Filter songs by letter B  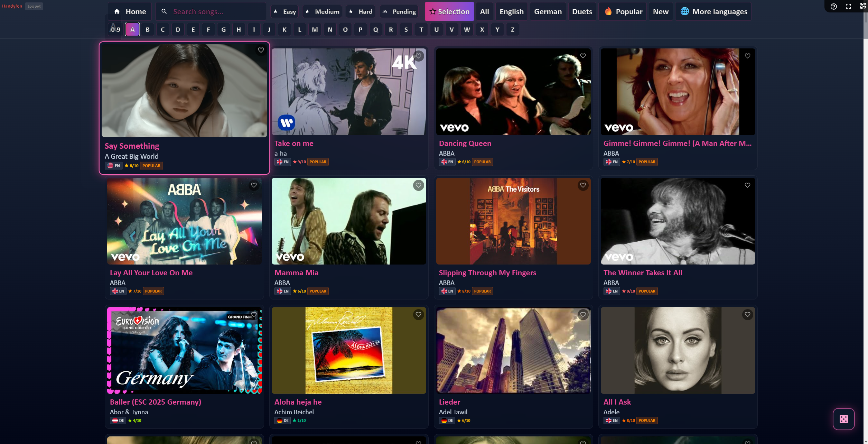(147, 29)
